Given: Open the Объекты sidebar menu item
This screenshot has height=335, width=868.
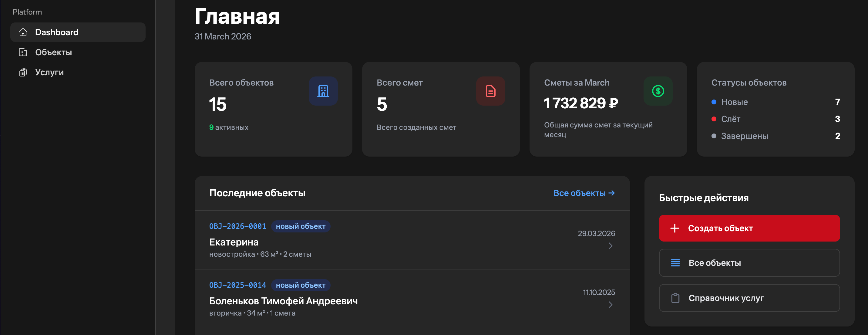Looking at the screenshot, I should coord(53,52).
